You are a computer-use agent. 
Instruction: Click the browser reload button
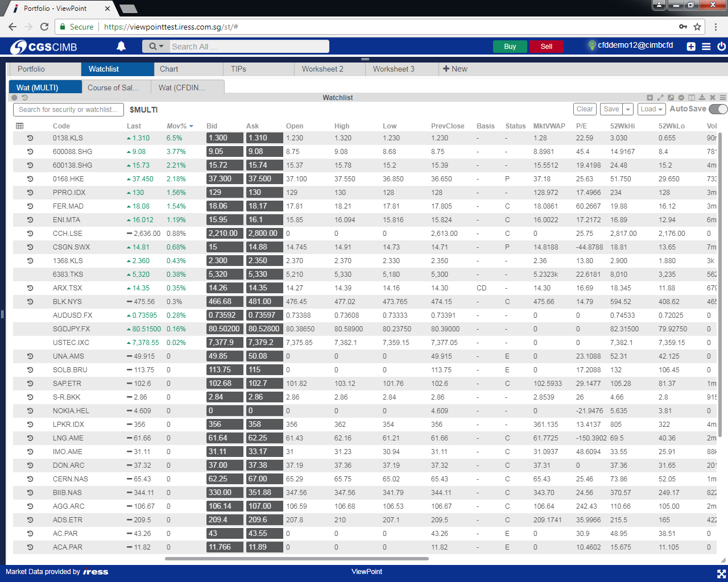[x=44, y=27]
